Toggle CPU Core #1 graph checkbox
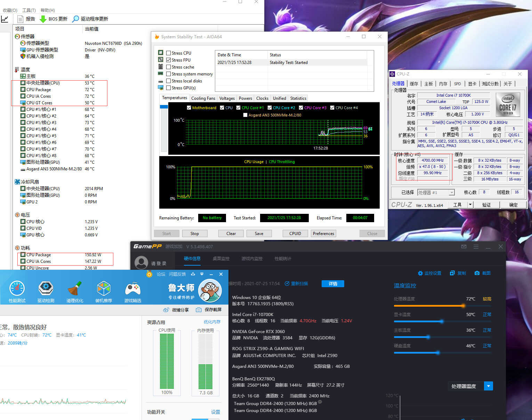 pos(238,108)
